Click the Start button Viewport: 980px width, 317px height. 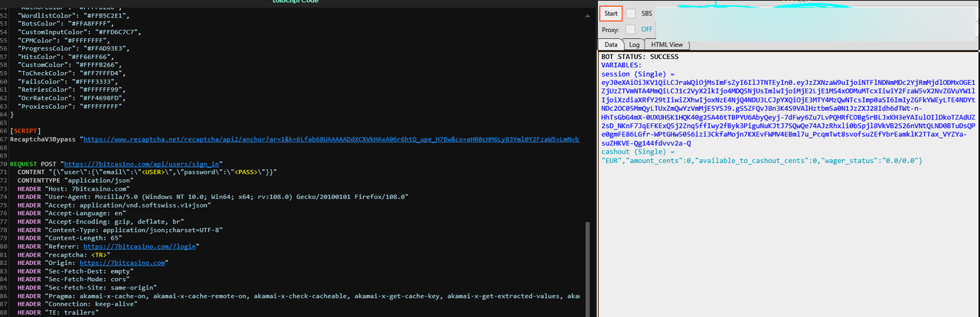611,13
